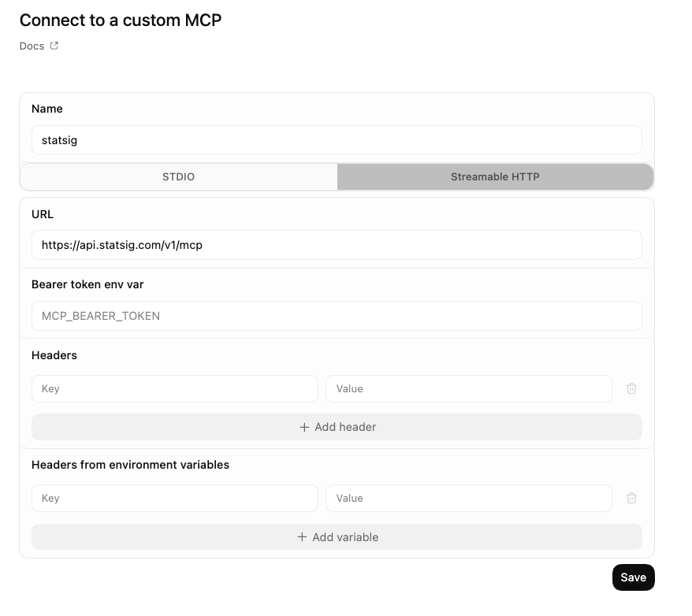Image resolution: width=692 pixels, height=616 pixels.
Task: Toggle transport mode to STDIO
Action: (178, 176)
